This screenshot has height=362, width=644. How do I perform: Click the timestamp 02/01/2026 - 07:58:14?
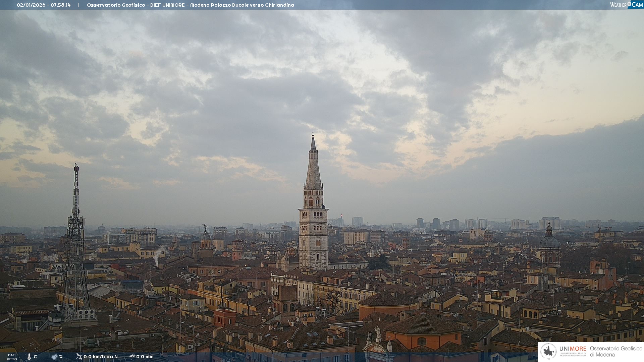click(x=44, y=5)
